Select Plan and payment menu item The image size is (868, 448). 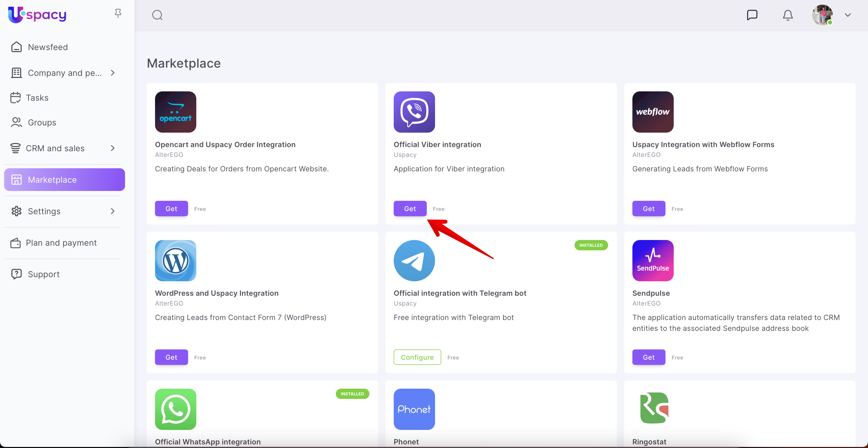pyautogui.click(x=61, y=243)
